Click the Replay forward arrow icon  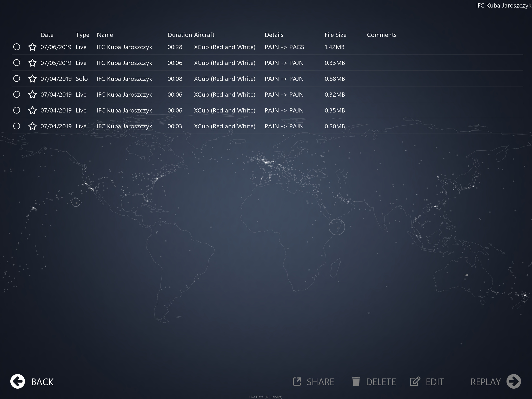pyautogui.click(x=514, y=382)
